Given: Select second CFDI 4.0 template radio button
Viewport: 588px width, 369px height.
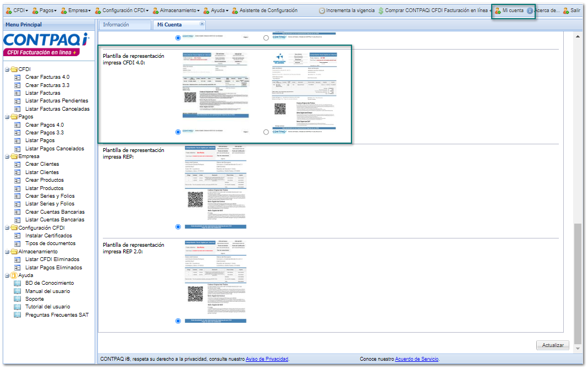Looking at the screenshot, I should point(266,132).
